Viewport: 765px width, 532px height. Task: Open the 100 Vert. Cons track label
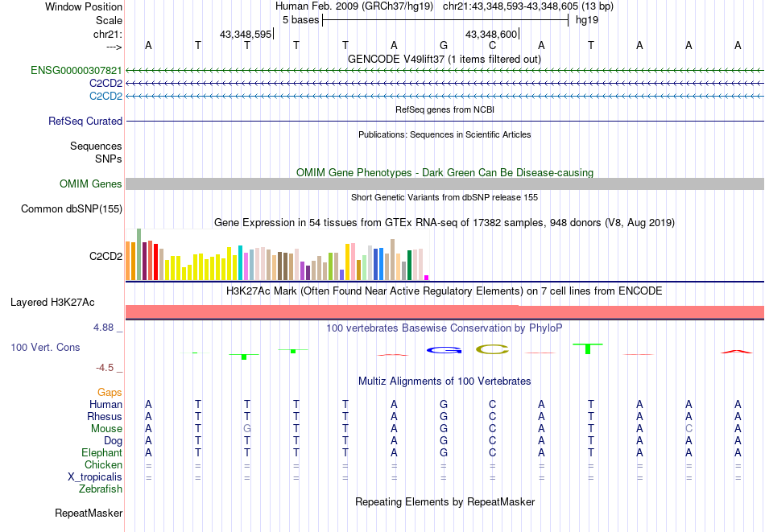(45, 347)
